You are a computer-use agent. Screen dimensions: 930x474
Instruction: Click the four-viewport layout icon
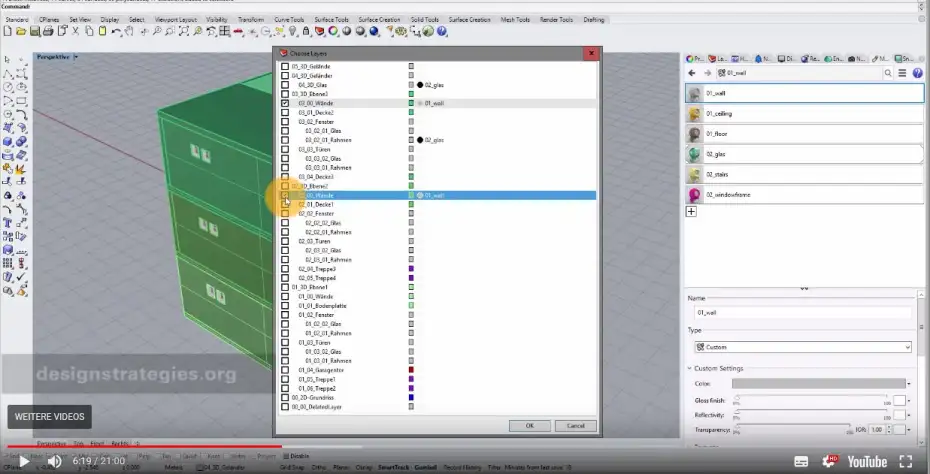click(x=225, y=31)
